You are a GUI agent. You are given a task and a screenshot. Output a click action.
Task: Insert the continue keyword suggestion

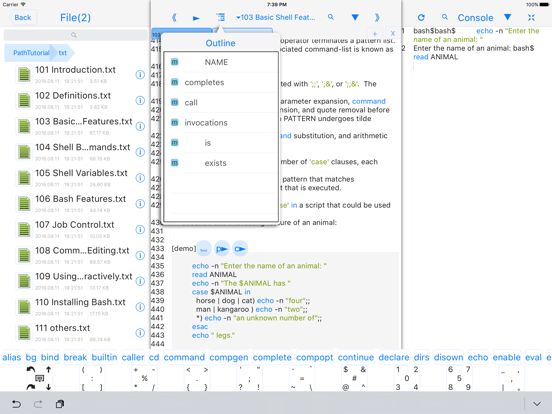[x=356, y=357]
